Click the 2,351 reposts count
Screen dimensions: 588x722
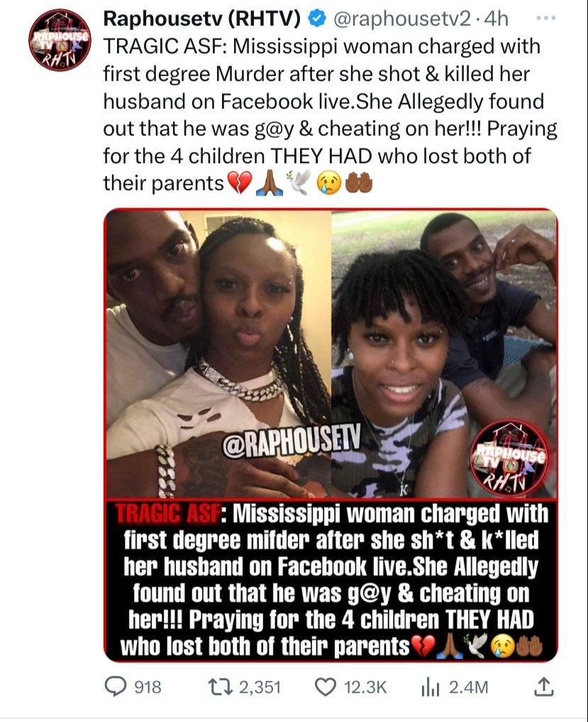260,687
